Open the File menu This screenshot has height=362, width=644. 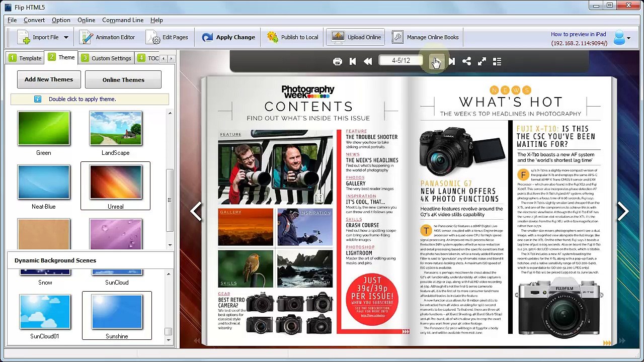(12, 20)
